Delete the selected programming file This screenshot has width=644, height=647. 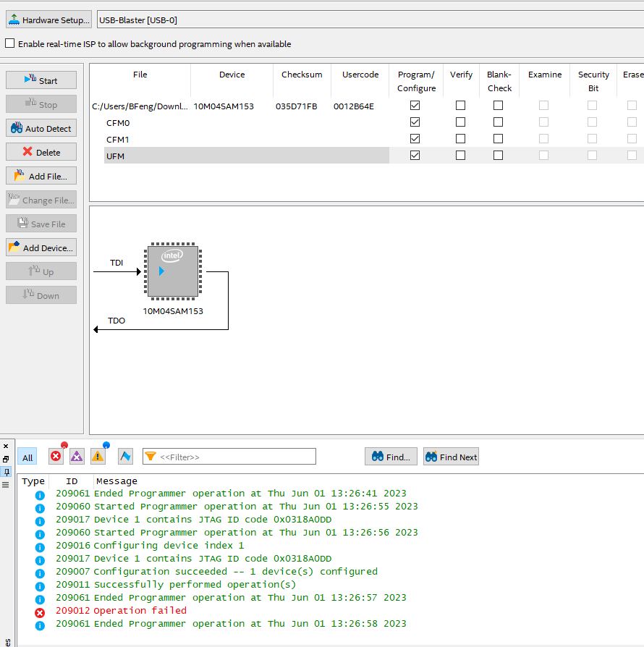click(41, 152)
